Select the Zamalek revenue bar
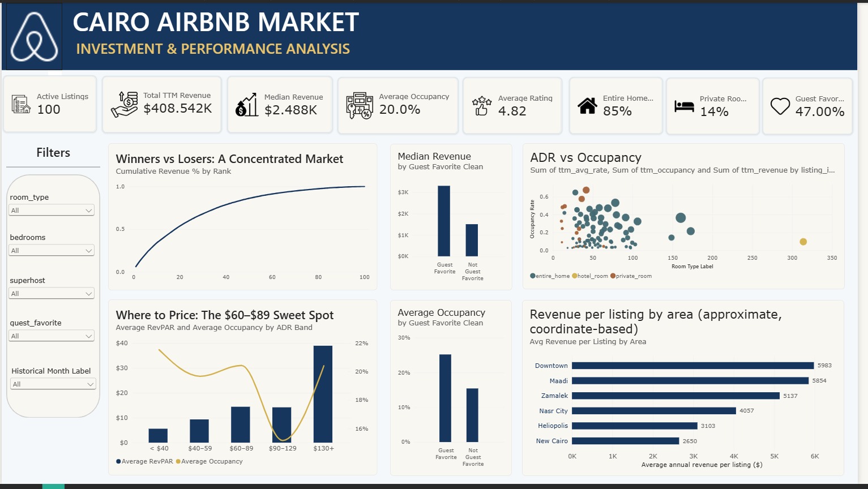868x489 pixels. coord(675,396)
